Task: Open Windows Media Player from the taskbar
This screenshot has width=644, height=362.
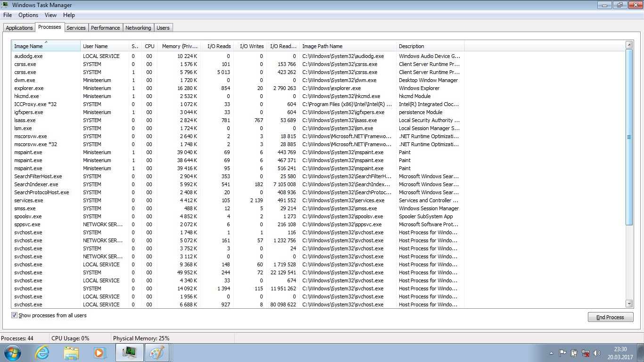Action: [x=99, y=353]
